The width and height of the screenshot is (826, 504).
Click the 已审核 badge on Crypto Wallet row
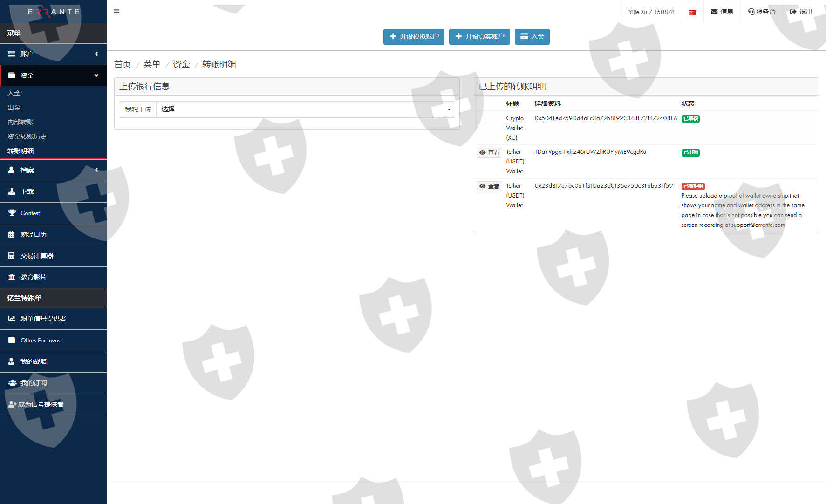[690, 119]
